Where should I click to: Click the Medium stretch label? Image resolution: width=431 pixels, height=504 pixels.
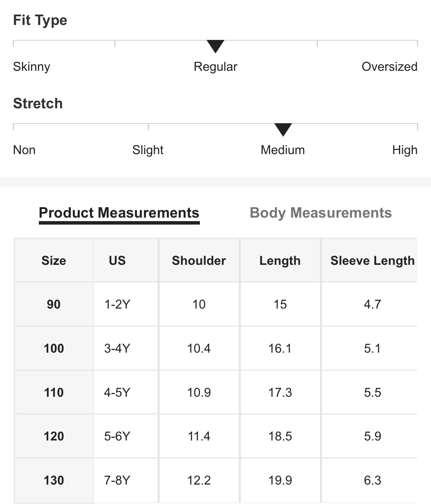[x=283, y=150]
